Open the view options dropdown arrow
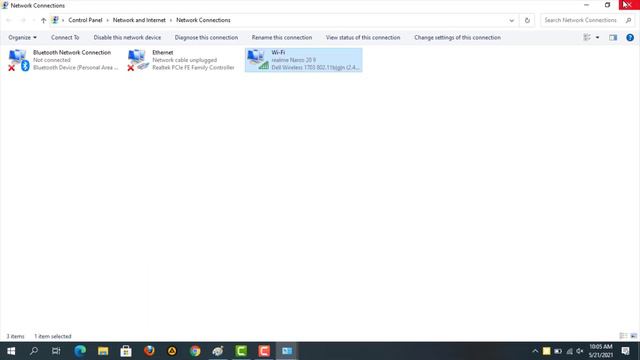 click(x=597, y=38)
